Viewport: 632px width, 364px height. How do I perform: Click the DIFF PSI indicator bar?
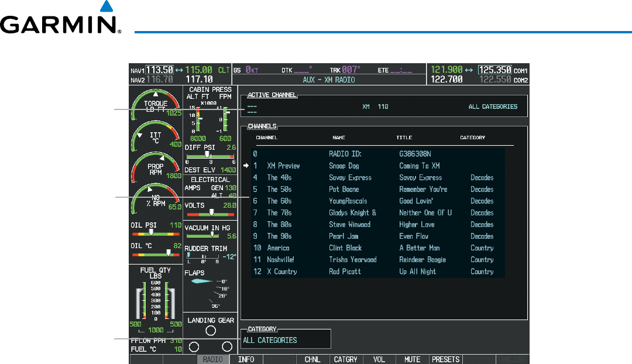tap(210, 156)
